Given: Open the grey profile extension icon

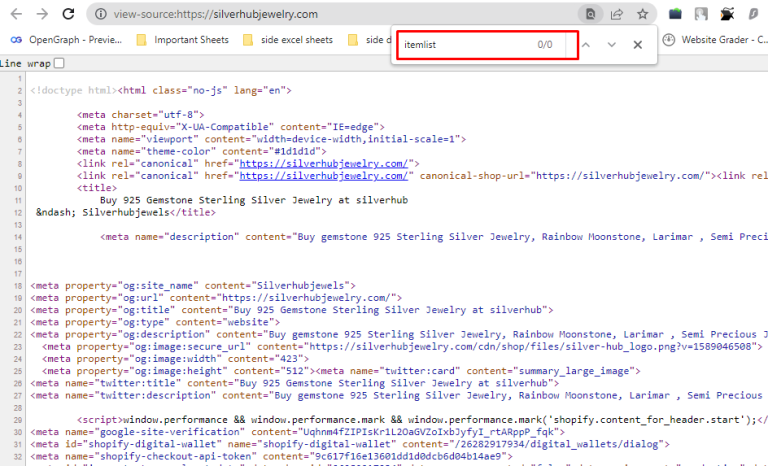Looking at the screenshot, I should [701, 14].
